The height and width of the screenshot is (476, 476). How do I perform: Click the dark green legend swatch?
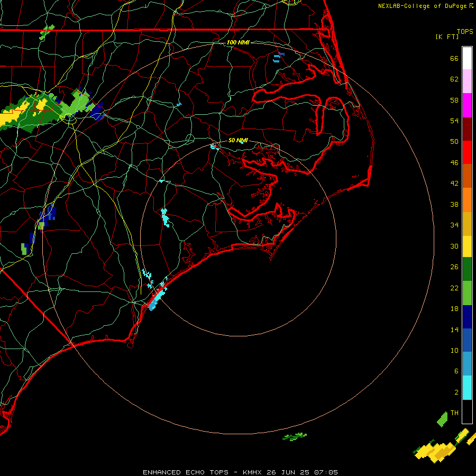467,269
